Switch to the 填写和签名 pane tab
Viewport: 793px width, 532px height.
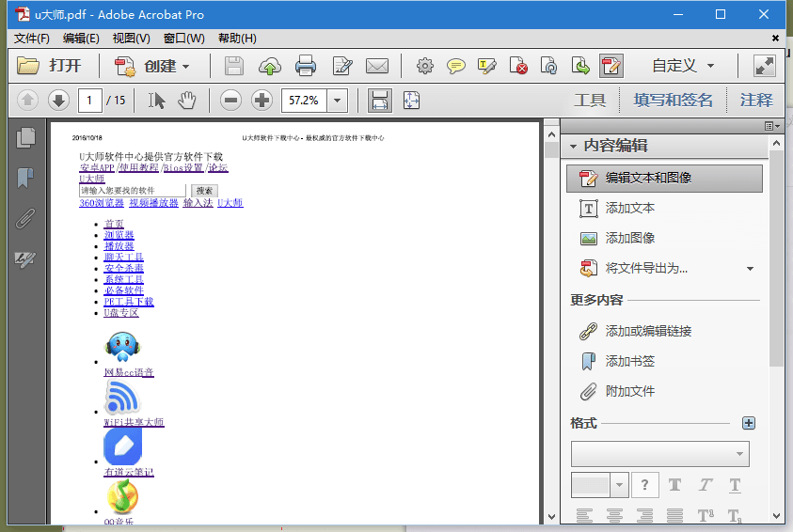point(674,101)
